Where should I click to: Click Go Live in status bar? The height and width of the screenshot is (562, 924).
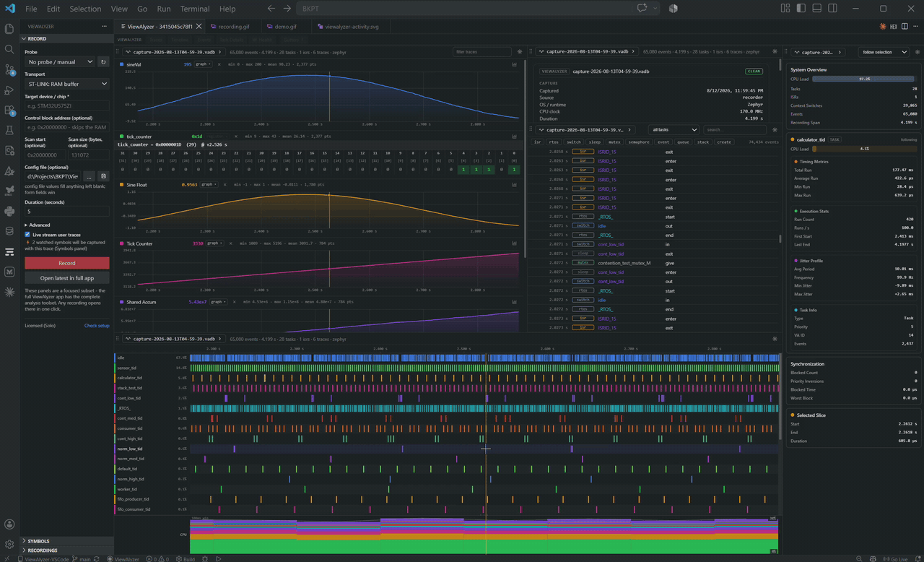click(x=897, y=558)
